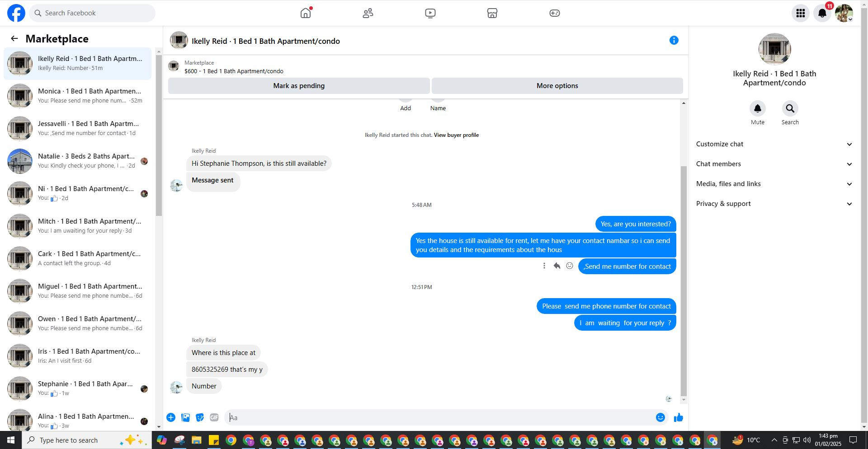Go back using the arrow beside Marketplace
Image resolution: width=868 pixels, height=449 pixels.
tap(14, 39)
